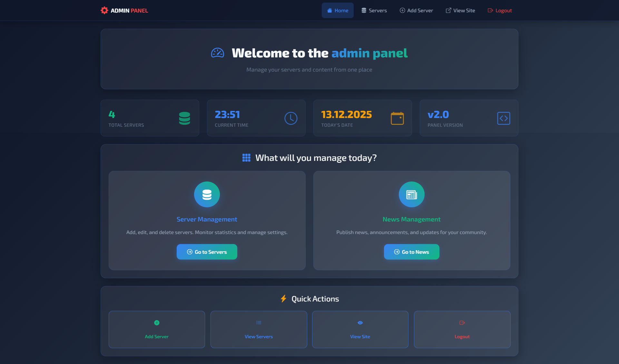Click the View Servers quick action tile
Screen dimensions: 619x364
pos(259,329)
